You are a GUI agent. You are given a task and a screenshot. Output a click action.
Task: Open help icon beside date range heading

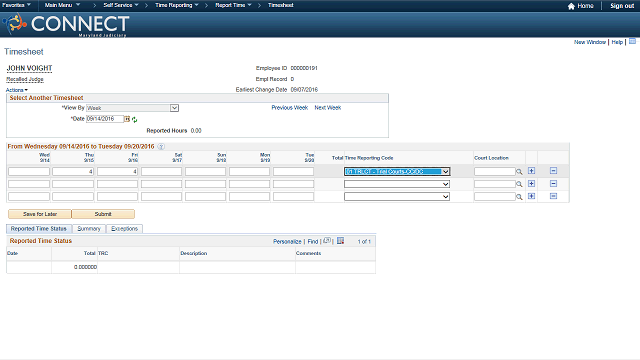(161, 147)
